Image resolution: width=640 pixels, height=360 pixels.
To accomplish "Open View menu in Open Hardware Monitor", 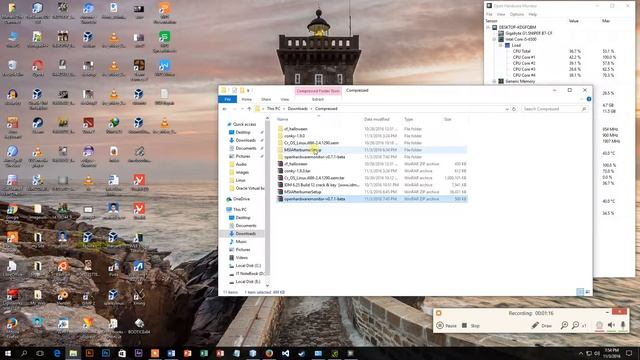I will 501,14.
